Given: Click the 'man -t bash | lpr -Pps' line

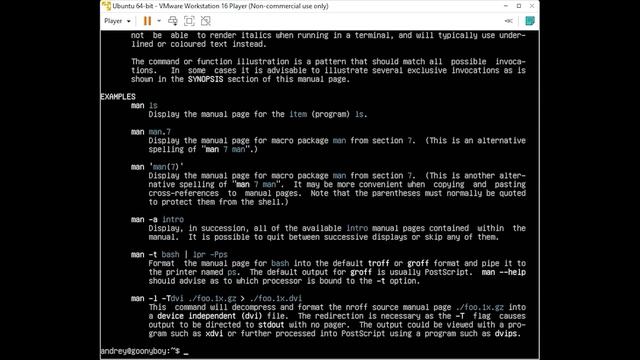Looking at the screenshot, I should point(179,255).
